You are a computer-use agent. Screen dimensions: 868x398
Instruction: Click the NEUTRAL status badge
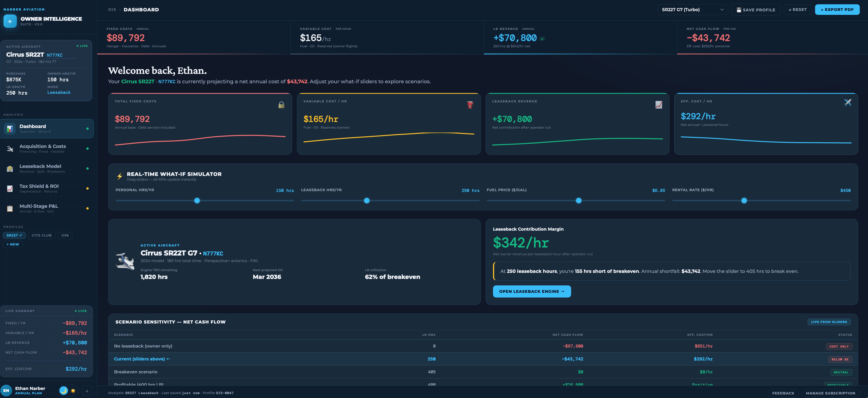[x=841, y=372]
